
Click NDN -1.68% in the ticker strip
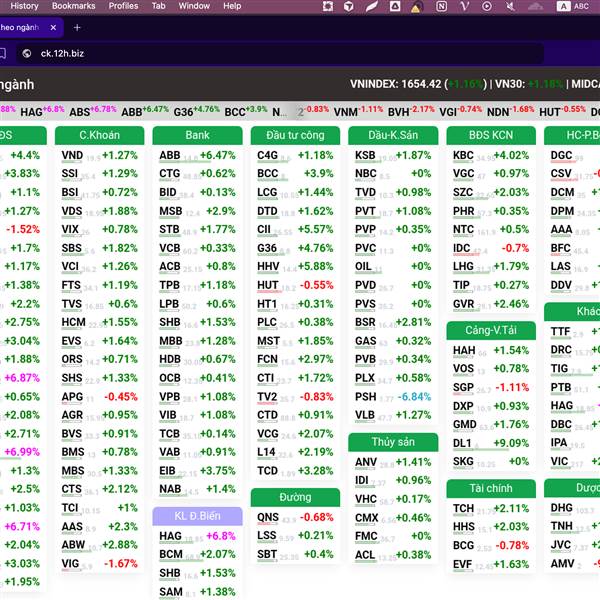click(510, 111)
